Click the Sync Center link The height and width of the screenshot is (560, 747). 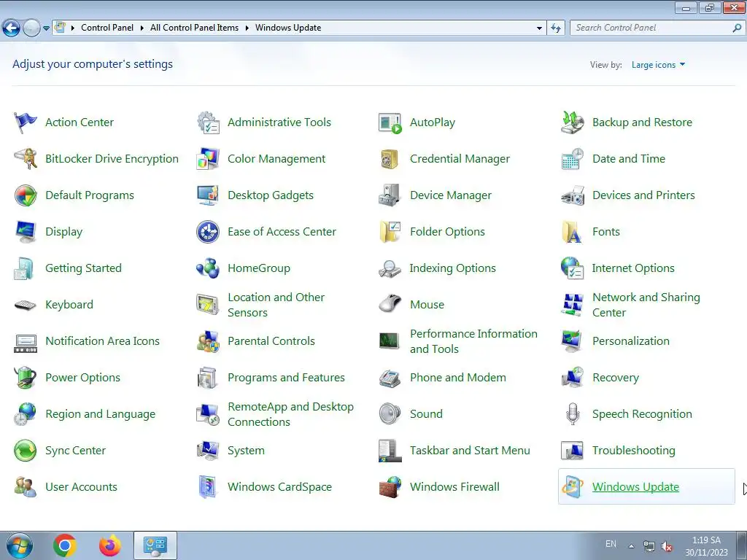tap(75, 451)
